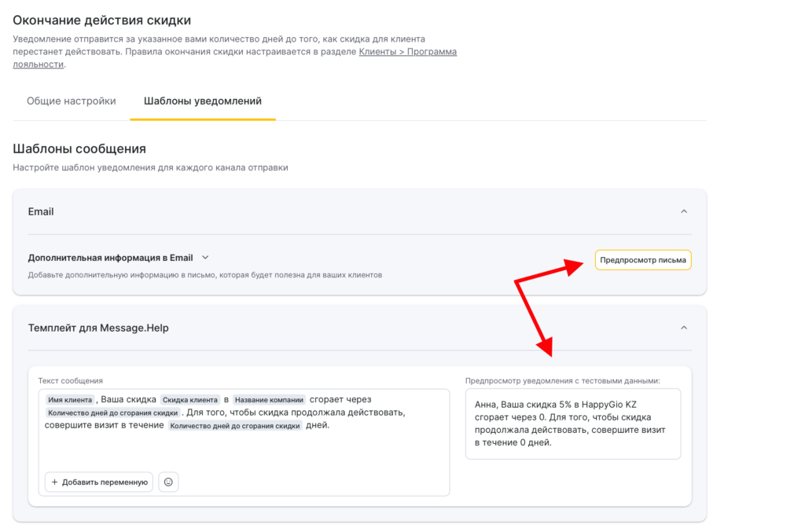Screen dimensions: 805x532
Task: Select the Скидка клиента variable chip
Action: pyautogui.click(x=190, y=400)
